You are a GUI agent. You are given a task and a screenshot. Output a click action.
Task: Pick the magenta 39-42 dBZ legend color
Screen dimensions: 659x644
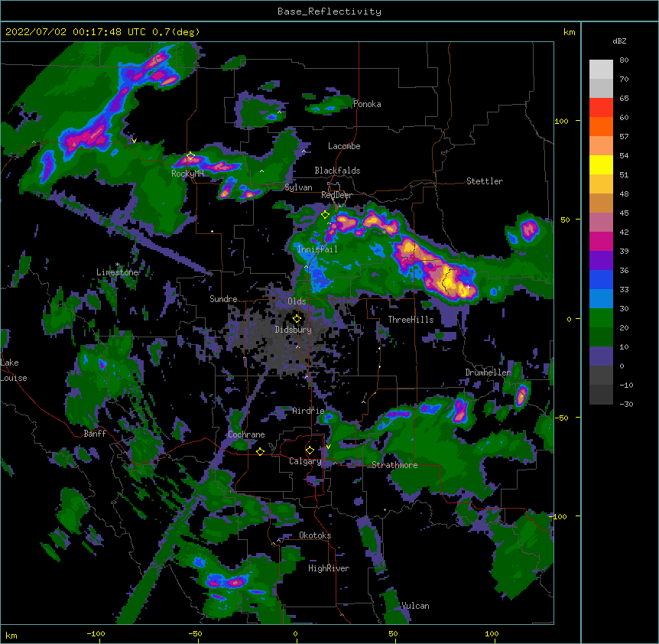pyautogui.click(x=601, y=241)
